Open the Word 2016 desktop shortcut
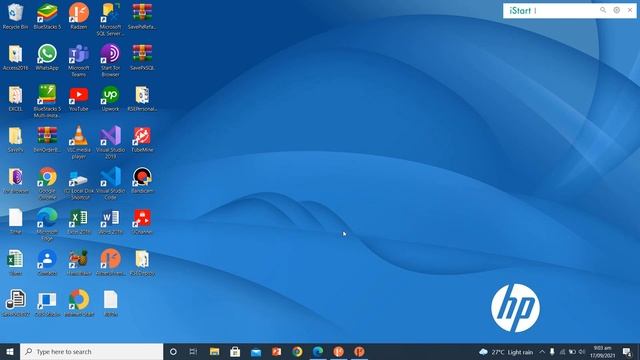This screenshot has width=640, height=360. (110, 221)
